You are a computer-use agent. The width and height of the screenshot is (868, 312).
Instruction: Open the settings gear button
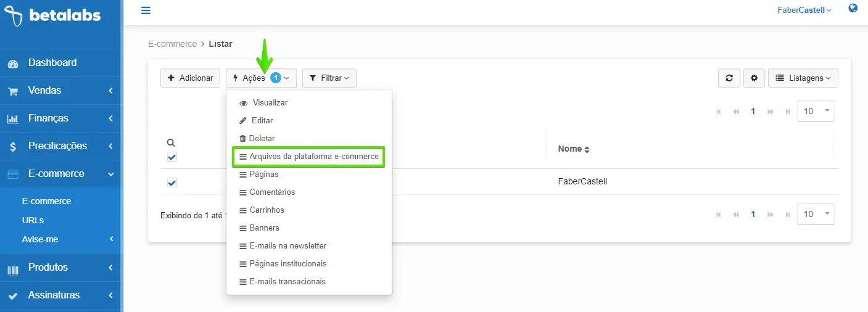(754, 78)
